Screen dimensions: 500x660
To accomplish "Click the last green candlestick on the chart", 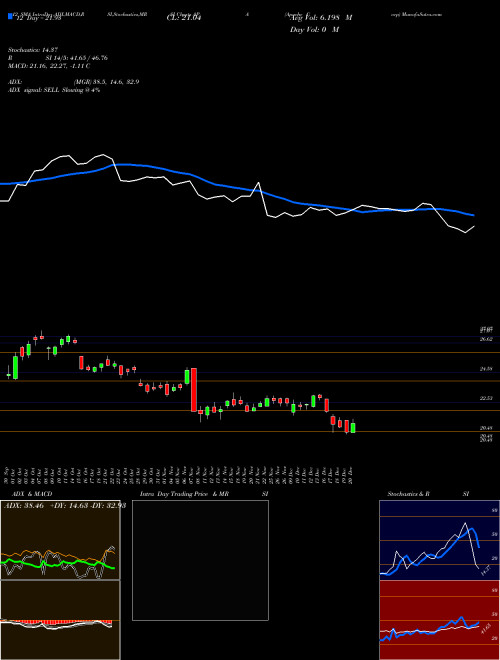I will (353, 428).
